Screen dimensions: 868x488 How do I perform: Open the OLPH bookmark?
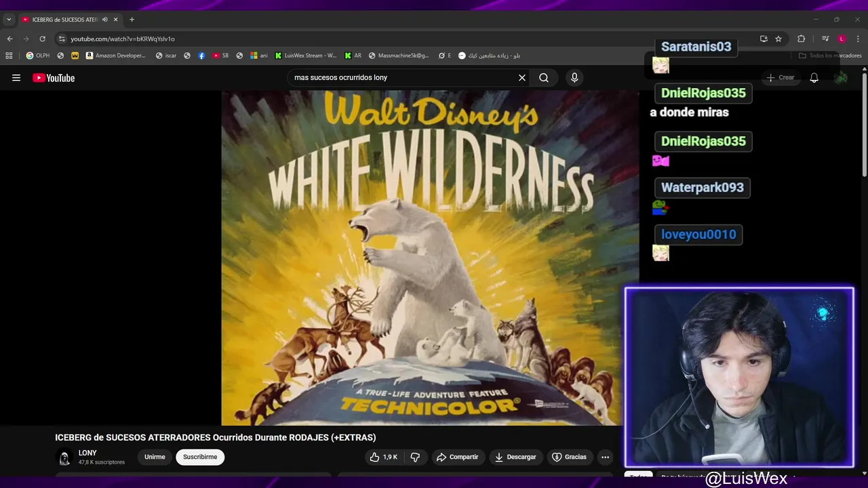pyautogui.click(x=38, y=56)
